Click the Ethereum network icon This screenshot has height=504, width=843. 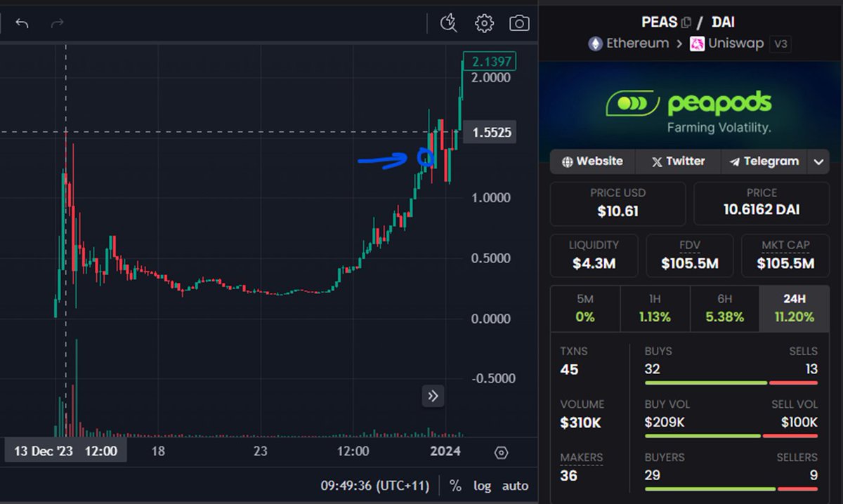(594, 44)
